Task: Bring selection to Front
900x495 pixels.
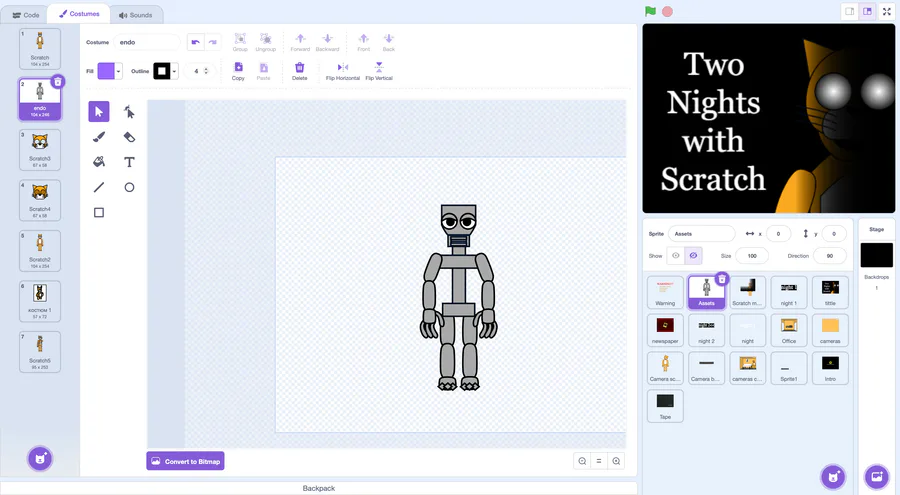Action: pos(363,42)
